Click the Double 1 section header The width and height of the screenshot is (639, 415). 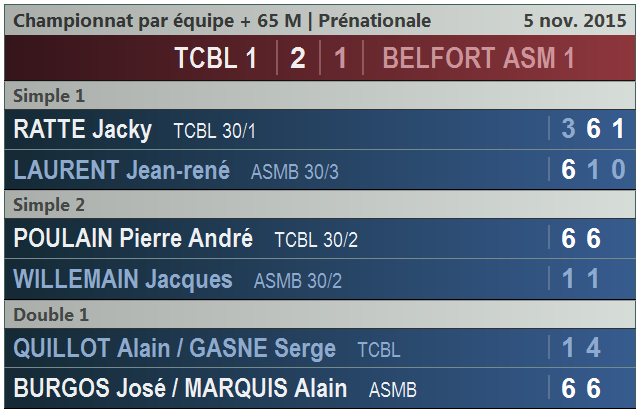pyautogui.click(x=50, y=315)
